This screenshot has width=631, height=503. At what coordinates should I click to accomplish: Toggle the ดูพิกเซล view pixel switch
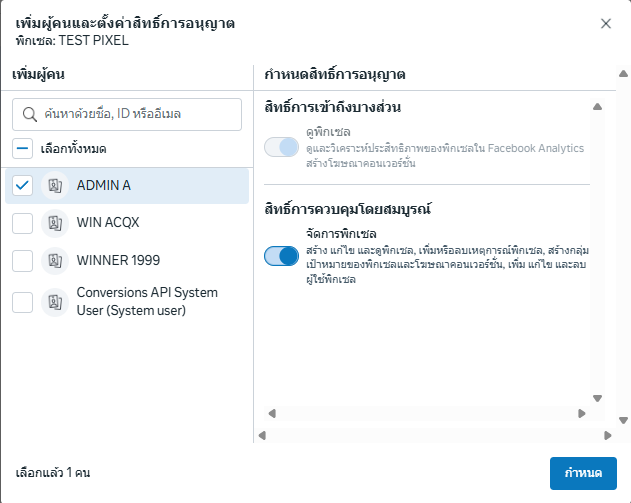click(x=282, y=148)
